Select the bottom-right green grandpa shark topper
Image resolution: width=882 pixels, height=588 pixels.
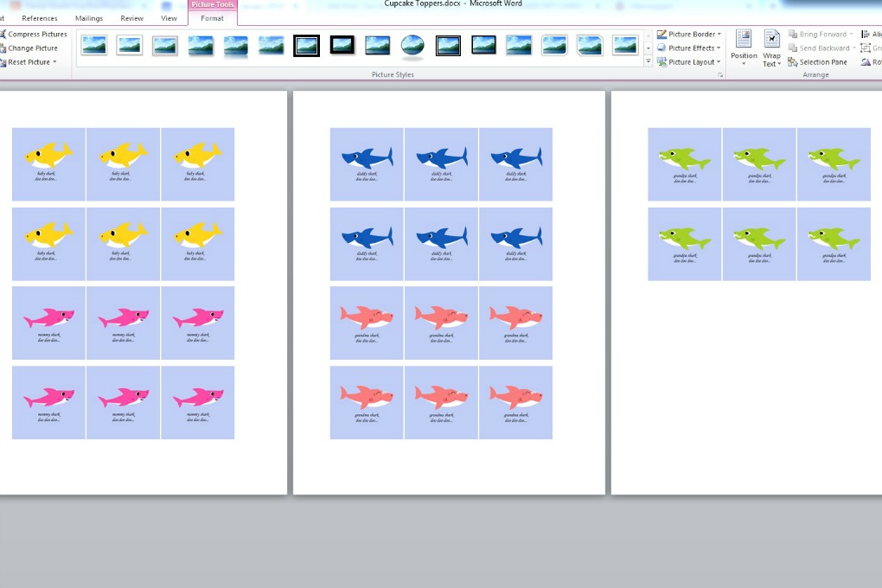coord(834,244)
